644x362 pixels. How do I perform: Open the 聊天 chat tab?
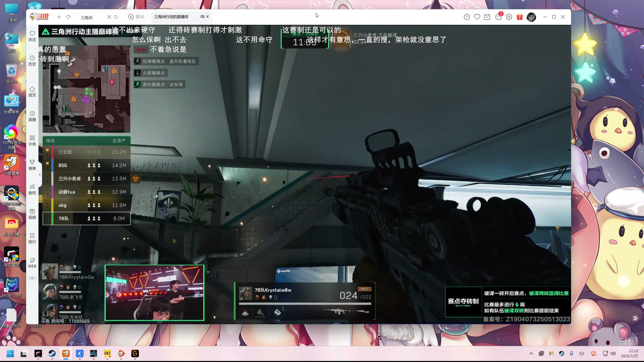tap(137, 17)
